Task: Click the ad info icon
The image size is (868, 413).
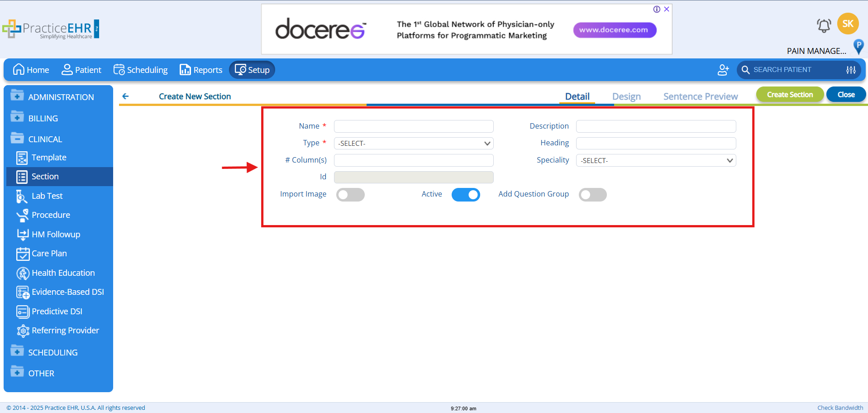Action: click(657, 9)
